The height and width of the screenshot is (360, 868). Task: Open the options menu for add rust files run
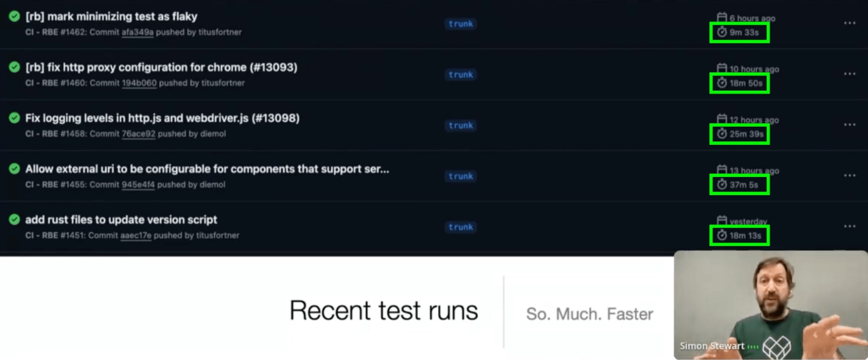coord(850,227)
